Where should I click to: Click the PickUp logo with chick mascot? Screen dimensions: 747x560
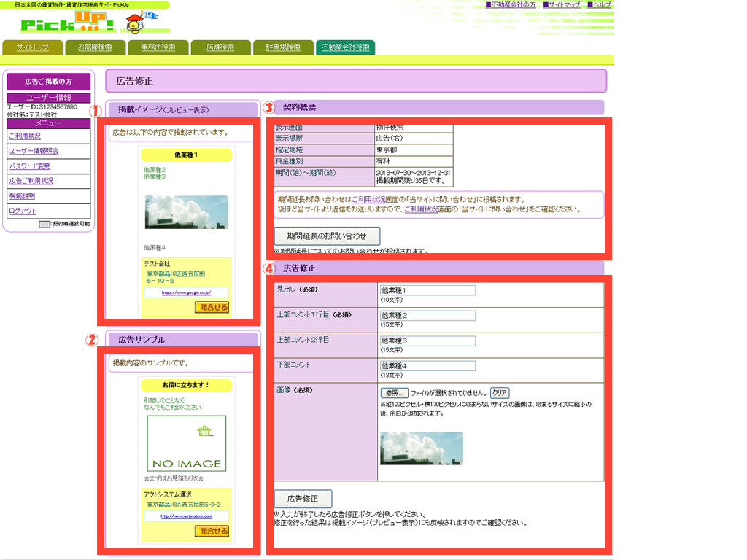coord(80,24)
